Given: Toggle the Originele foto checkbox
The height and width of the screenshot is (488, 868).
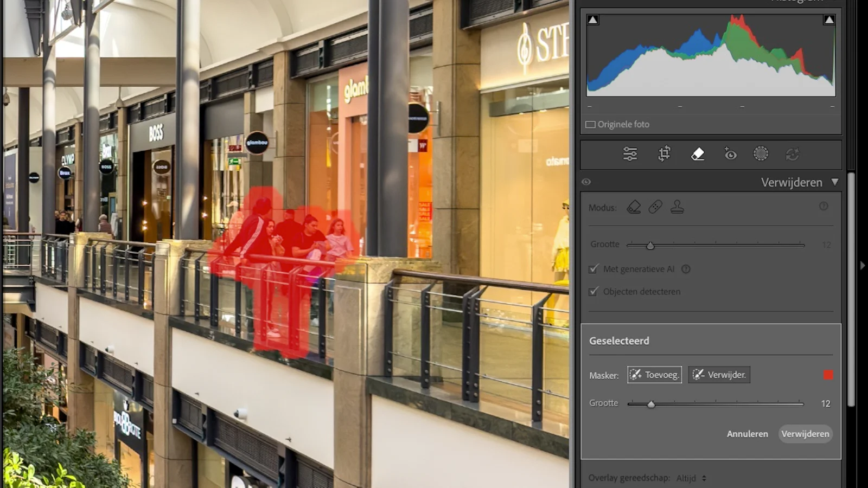Looking at the screenshot, I should coord(590,124).
